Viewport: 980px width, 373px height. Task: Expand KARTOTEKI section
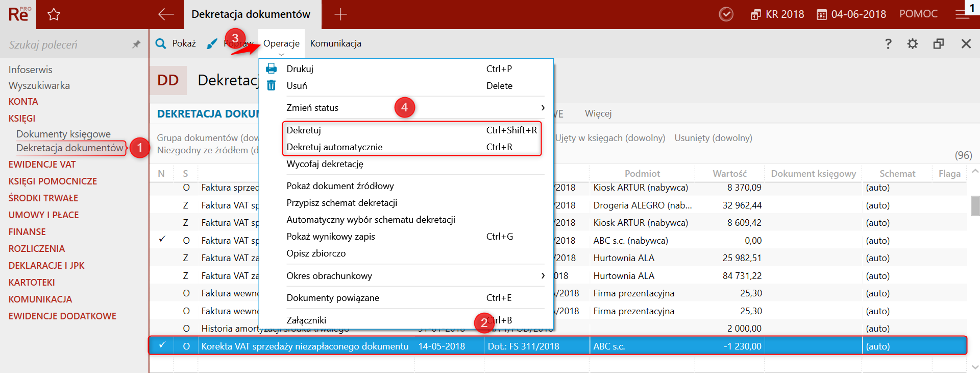(x=32, y=282)
